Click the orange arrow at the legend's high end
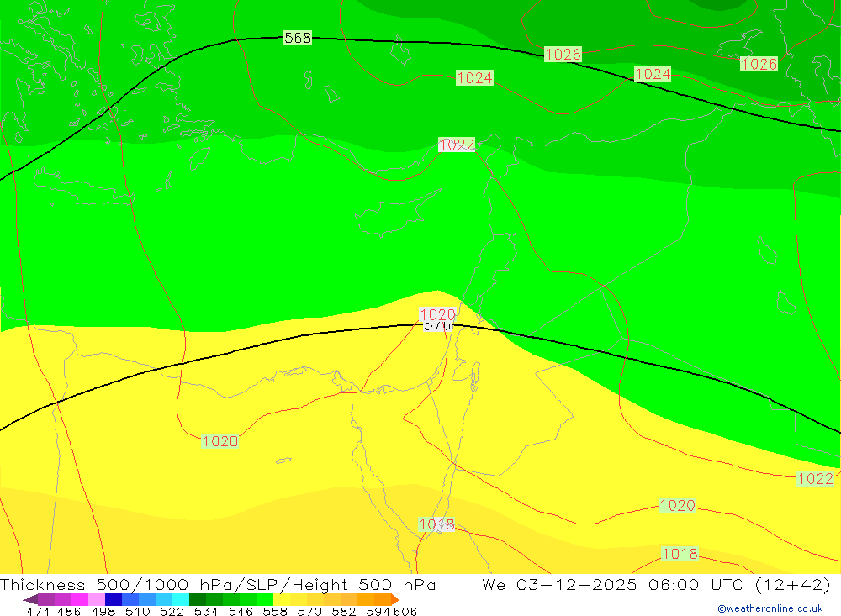This screenshot has width=841, height=616. pyautogui.click(x=394, y=599)
